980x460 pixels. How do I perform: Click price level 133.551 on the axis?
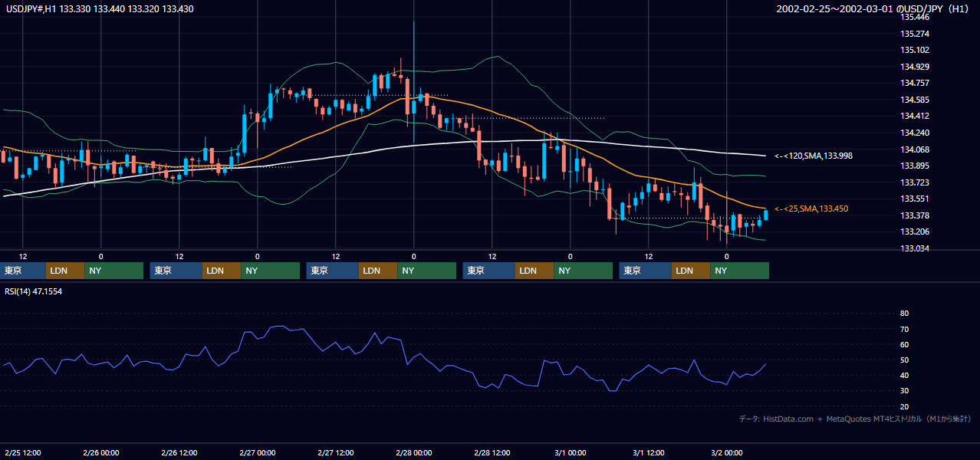pos(914,199)
